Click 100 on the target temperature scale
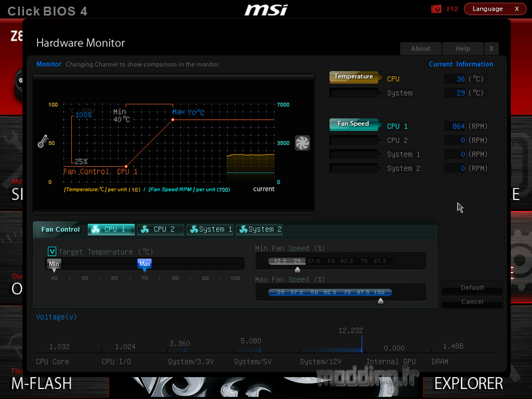Viewport: 532px width, 399px height. pyautogui.click(x=235, y=278)
